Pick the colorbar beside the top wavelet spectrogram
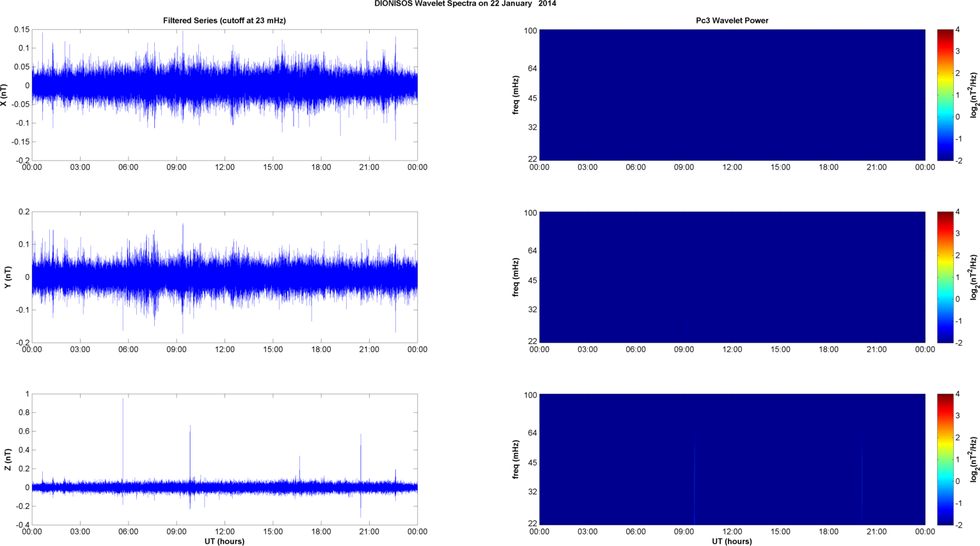This screenshot has width=980, height=546. pyautogui.click(x=945, y=95)
